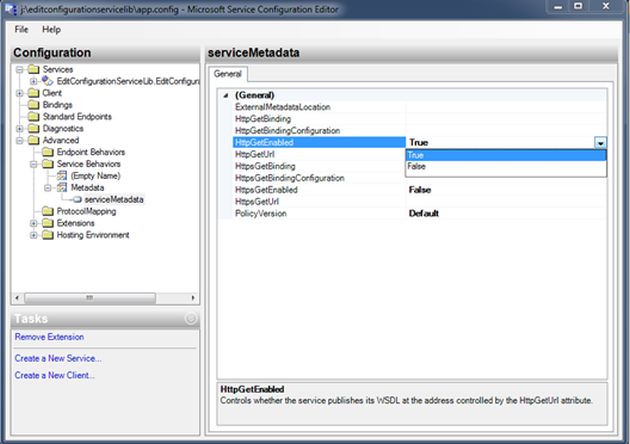Click the Services folder icon
This screenshot has height=444, width=630.
pyautogui.click(x=34, y=70)
